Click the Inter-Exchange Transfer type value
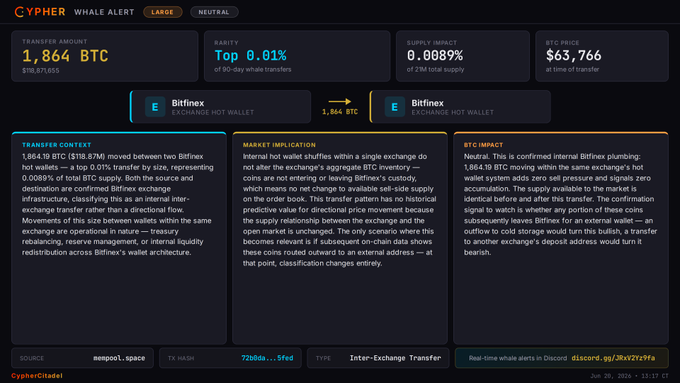The width and height of the screenshot is (680, 383). pyautogui.click(x=395, y=358)
